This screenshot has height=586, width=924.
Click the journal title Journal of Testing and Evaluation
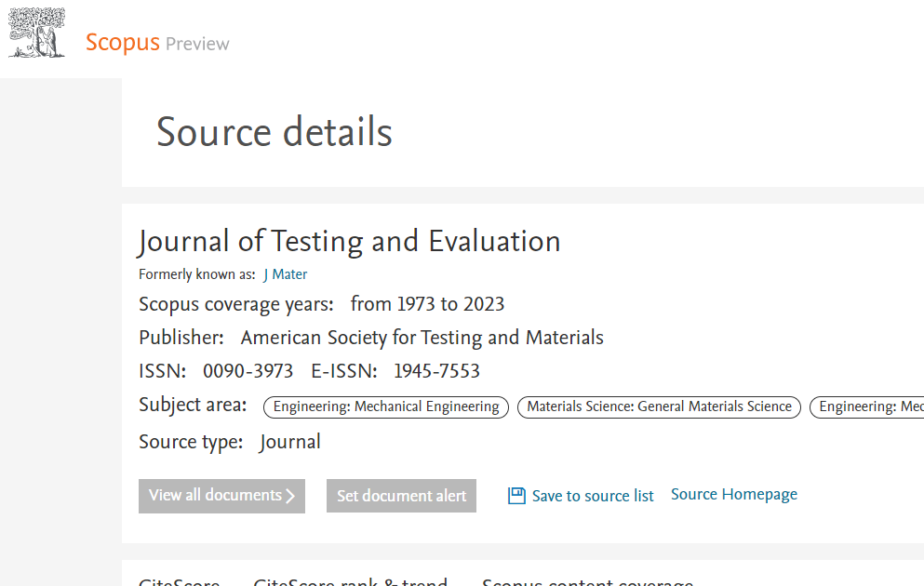(349, 241)
